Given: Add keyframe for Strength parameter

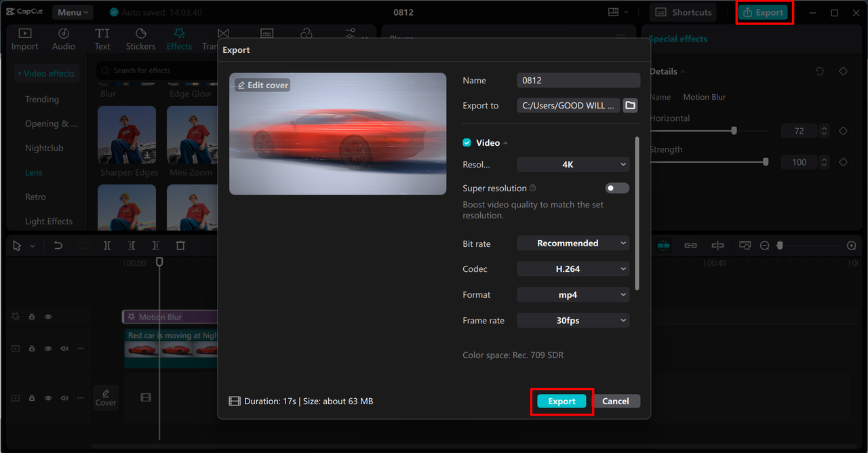Looking at the screenshot, I should 843,162.
